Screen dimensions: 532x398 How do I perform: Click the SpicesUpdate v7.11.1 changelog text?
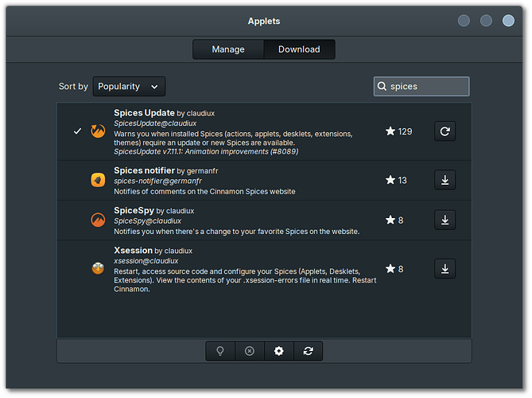206,152
